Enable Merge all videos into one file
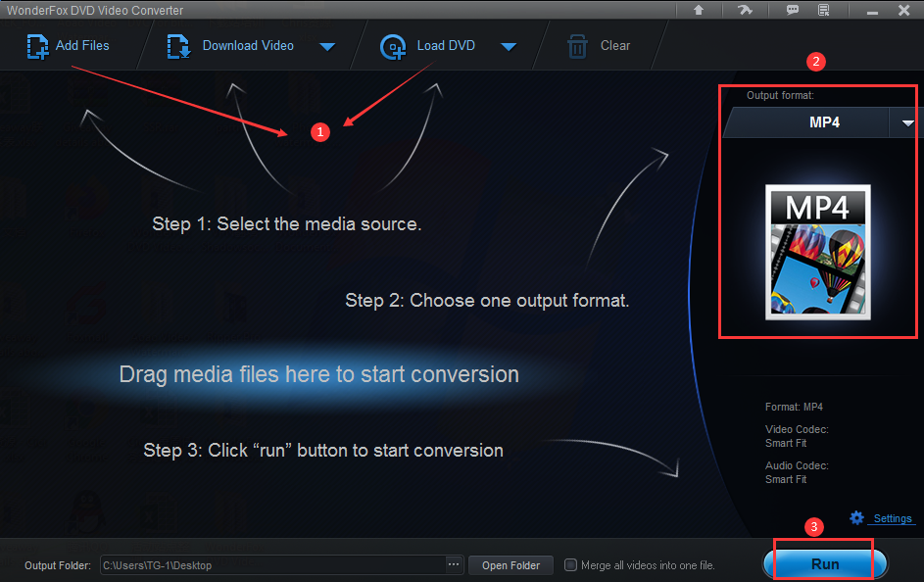924x582 pixels. click(570, 565)
